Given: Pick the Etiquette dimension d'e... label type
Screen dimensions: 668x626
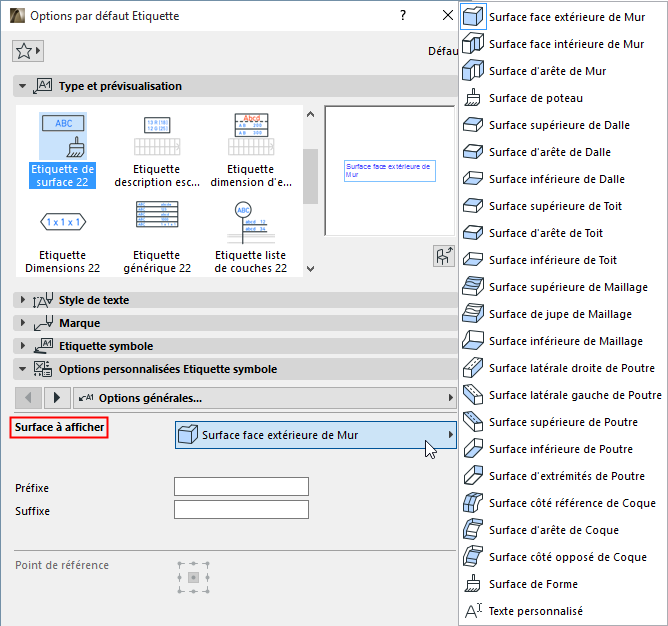Looking at the screenshot, I should coord(251,150).
